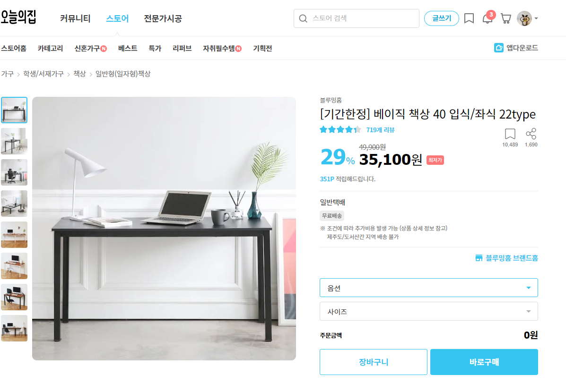Click the 장바구니 add-to-cart button
This screenshot has height=392, width=566.
[373, 362]
